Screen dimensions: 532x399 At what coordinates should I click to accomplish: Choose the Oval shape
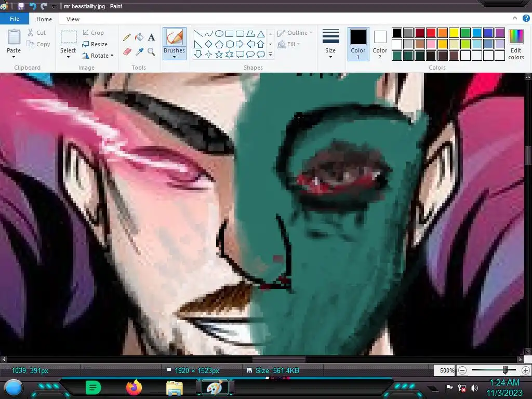(219, 34)
